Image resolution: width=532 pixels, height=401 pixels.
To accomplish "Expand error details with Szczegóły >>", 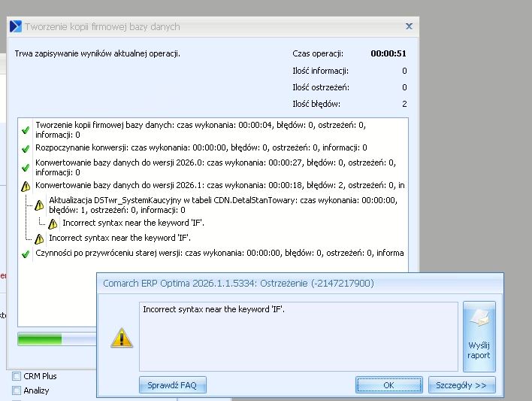I will point(461,385).
